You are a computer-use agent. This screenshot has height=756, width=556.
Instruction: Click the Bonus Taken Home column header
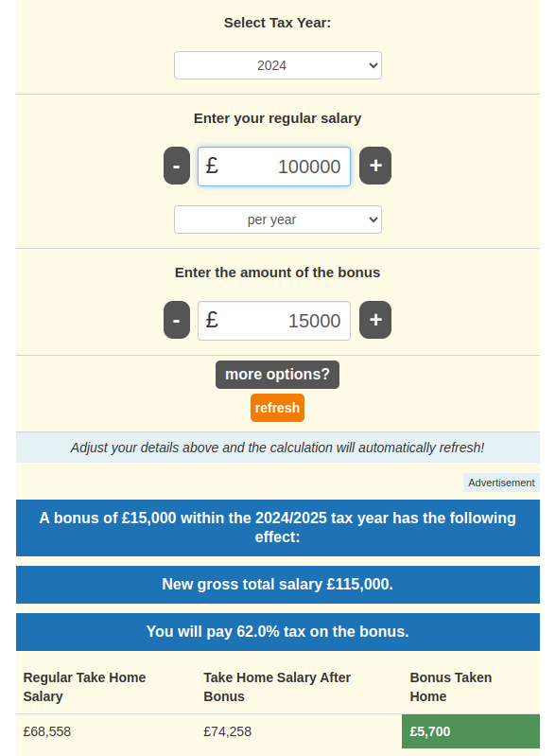451,687
